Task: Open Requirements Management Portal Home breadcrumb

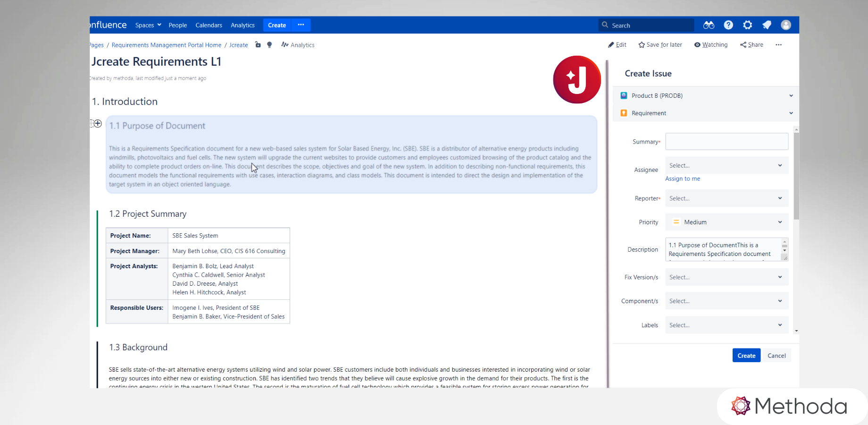Action: (167, 45)
